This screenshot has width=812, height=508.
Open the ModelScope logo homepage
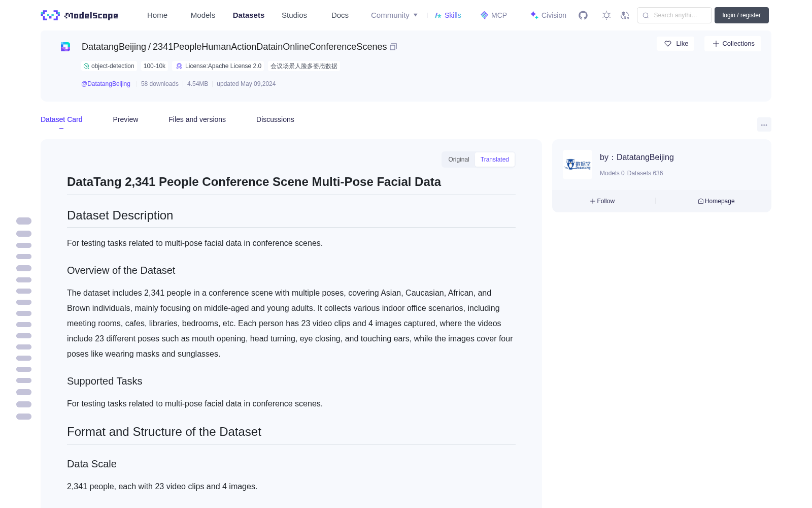79,15
